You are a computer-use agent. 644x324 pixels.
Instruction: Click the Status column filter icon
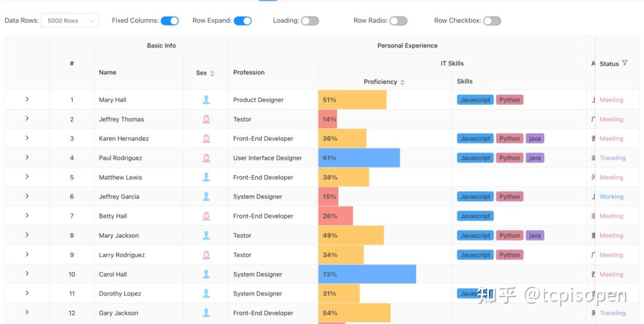[x=625, y=63]
